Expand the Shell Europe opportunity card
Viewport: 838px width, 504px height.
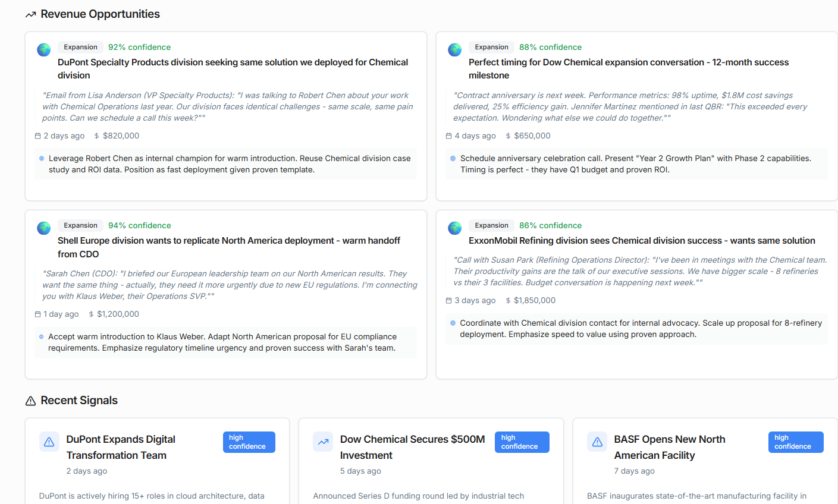click(x=225, y=294)
